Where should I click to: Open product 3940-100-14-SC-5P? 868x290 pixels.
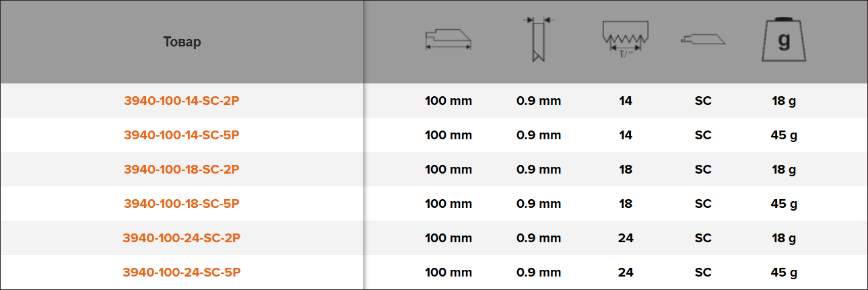tap(182, 135)
